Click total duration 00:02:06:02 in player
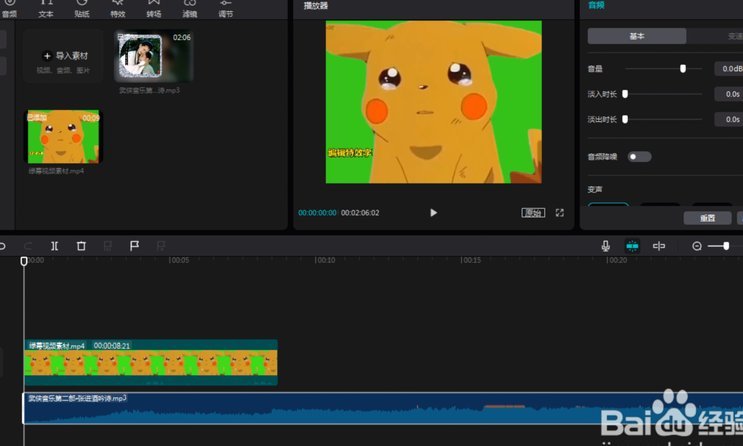Screen dimensions: 743x446 click(x=360, y=213)
